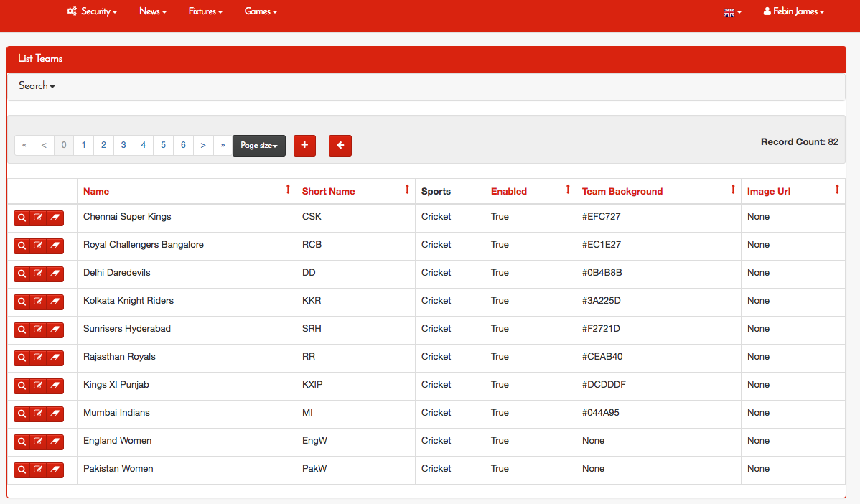
Task: Sort the table by Name column
Action: (96, 191)
